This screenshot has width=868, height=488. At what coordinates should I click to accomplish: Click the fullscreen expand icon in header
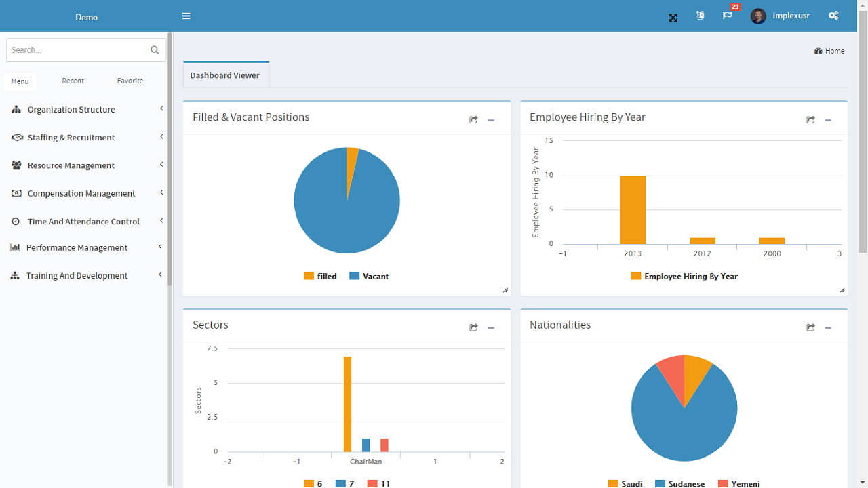point(673,18)
